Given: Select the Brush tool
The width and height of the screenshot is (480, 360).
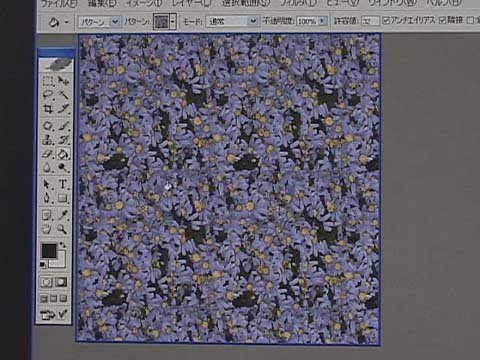Looking at the screenshot, I should 63,126.
